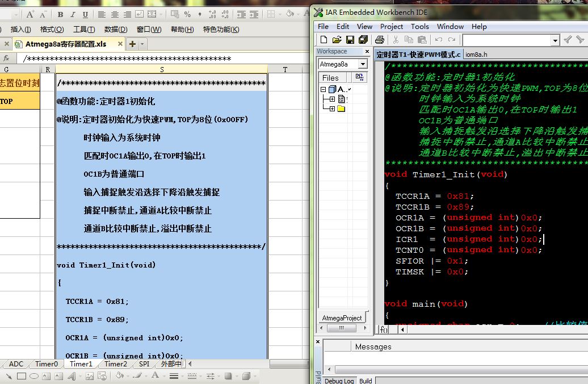588x384 pixels.
Task: Open 格式(O) menu
Action: tap(52, 30)
